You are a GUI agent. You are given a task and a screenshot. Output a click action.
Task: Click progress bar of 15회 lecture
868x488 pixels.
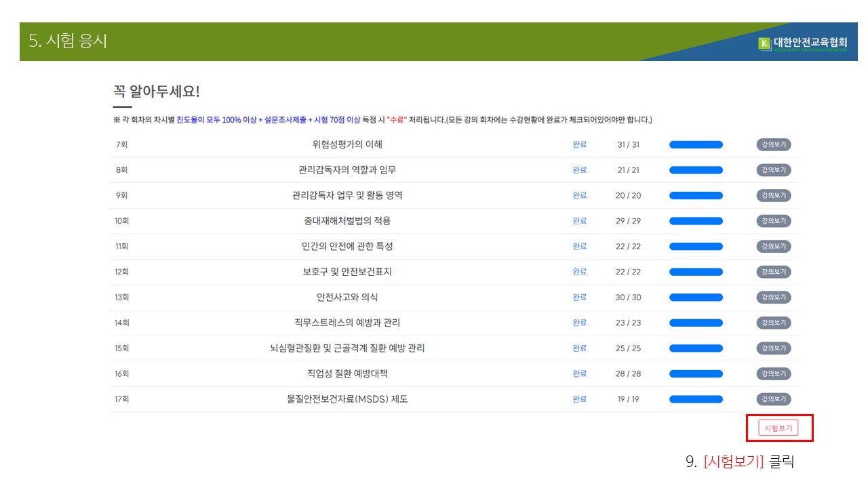coord(696,348)
